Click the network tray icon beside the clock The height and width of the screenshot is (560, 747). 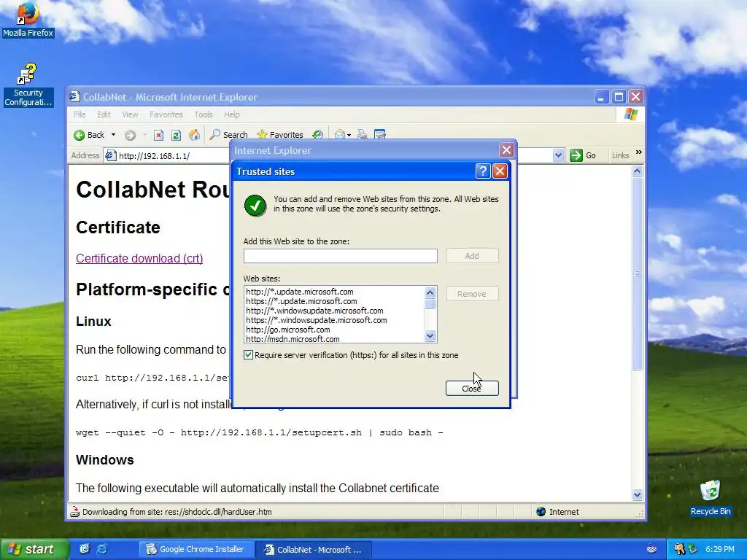coord(693,549)
